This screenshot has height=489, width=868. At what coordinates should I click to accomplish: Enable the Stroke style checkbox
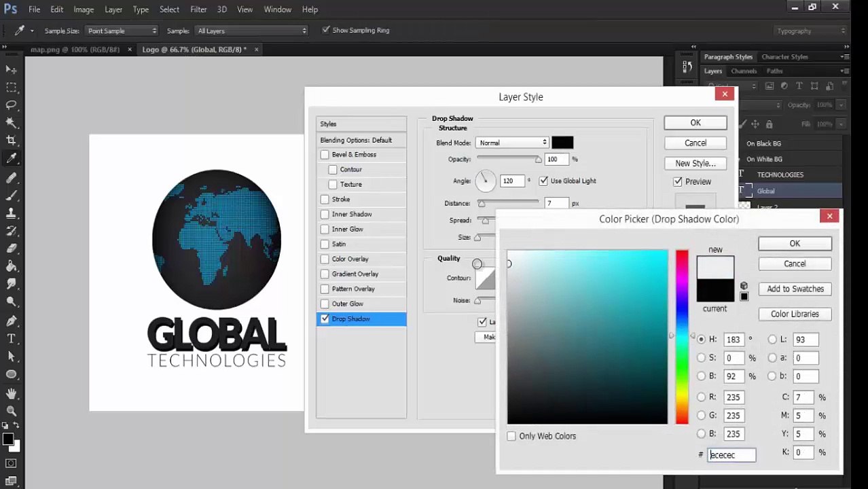[325, 200]
